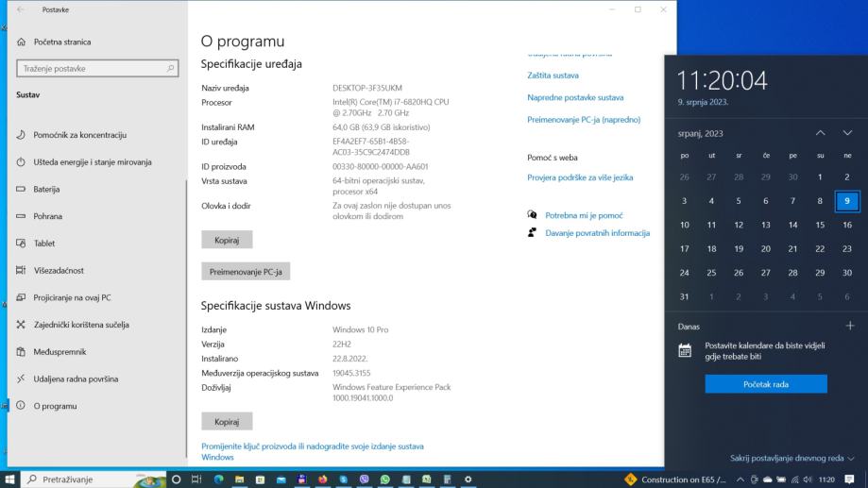Click the clock time 11:20:04

coord(723,81)
